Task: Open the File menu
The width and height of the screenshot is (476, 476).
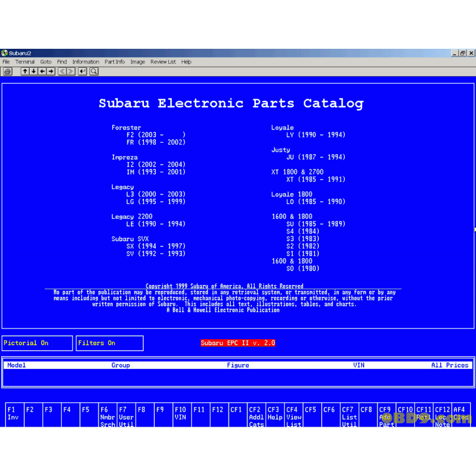Action: pyautogui.click(x=6, y=62)
